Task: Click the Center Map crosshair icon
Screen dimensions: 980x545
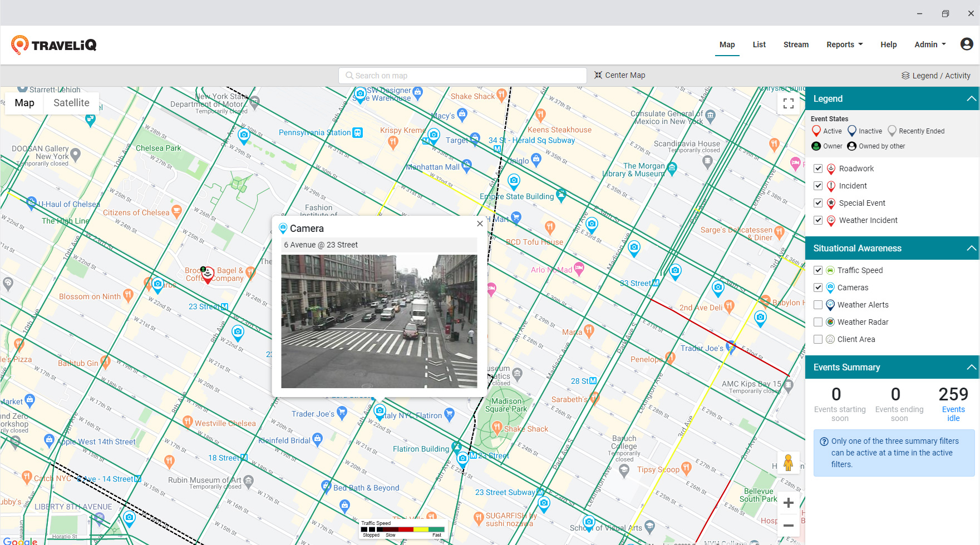Action: [598, 75]
